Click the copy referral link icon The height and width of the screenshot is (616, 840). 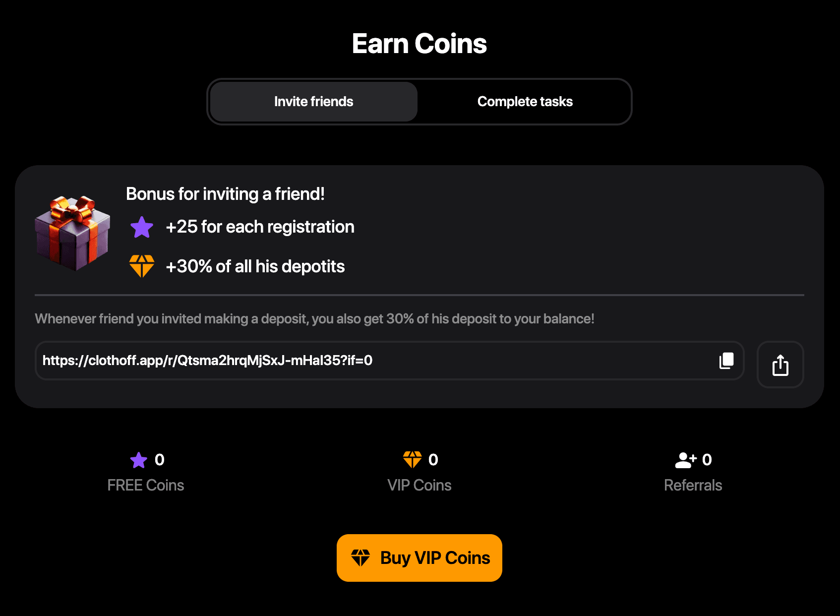click(726, 361)
